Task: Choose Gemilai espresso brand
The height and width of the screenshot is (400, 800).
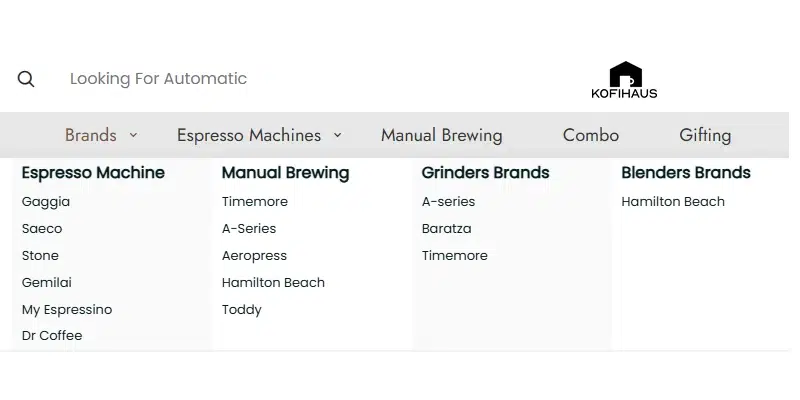Action: [47, 283]
